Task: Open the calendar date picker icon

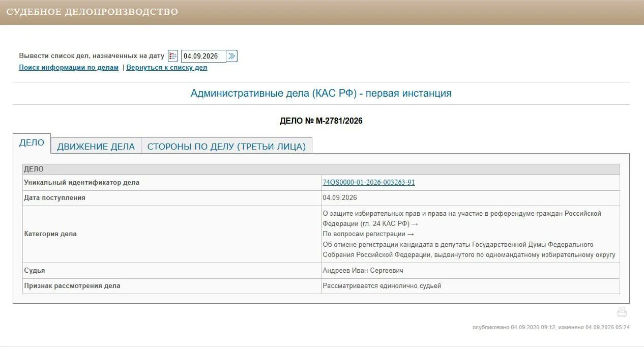Action: [173, 56]
